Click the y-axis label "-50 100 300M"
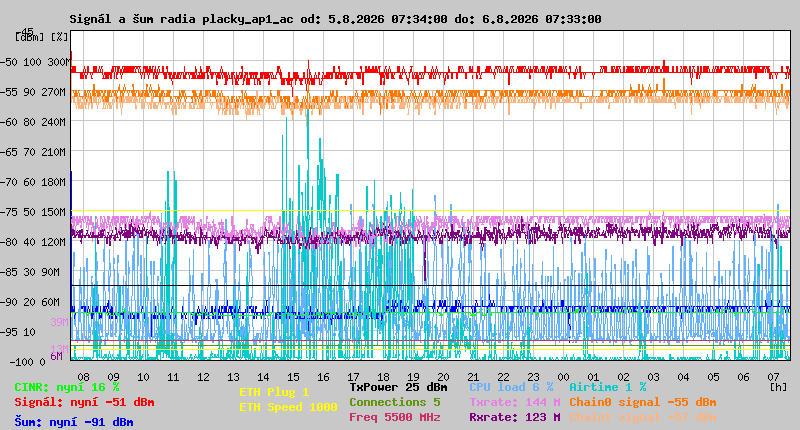The height and width of the screenshot is (430, 800). (35, 62)
